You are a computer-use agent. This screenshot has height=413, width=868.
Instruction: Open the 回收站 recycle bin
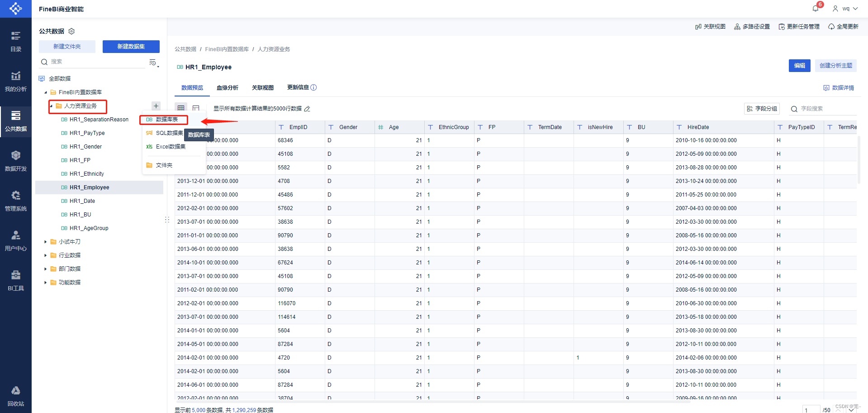coord(16,396)
